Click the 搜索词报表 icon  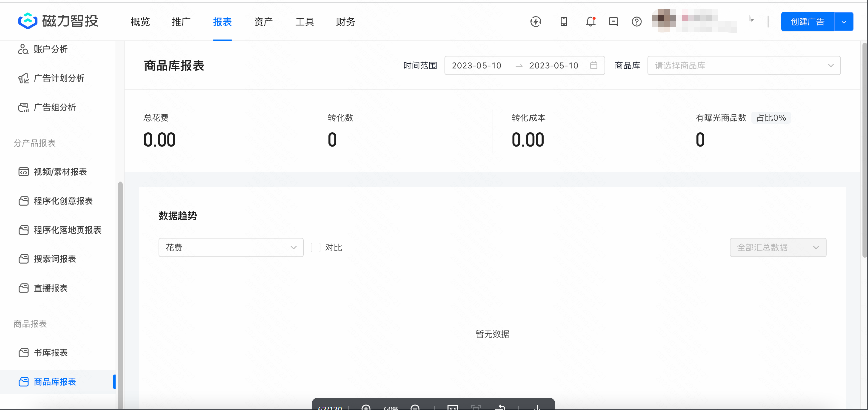23,259
